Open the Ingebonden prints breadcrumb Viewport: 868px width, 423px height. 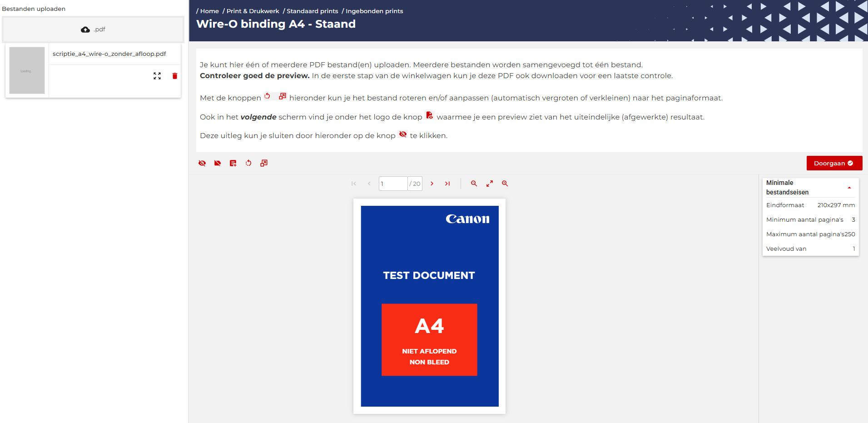[374, 11]
